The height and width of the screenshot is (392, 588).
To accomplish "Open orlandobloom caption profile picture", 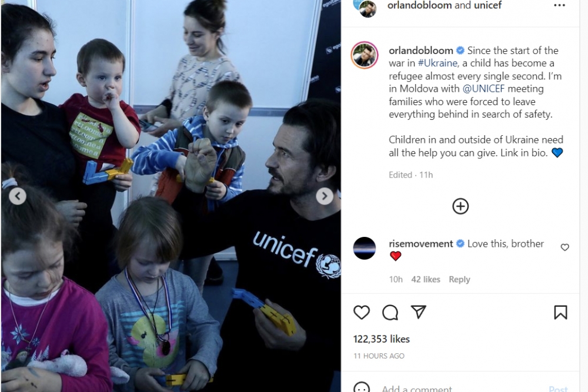I will (x=364, y=55).
